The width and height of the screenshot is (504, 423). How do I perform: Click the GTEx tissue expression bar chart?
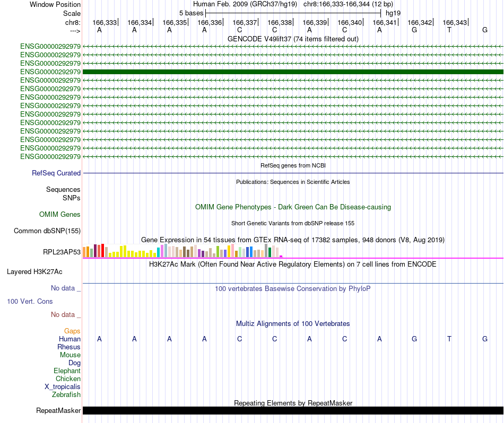click(183, 251)
